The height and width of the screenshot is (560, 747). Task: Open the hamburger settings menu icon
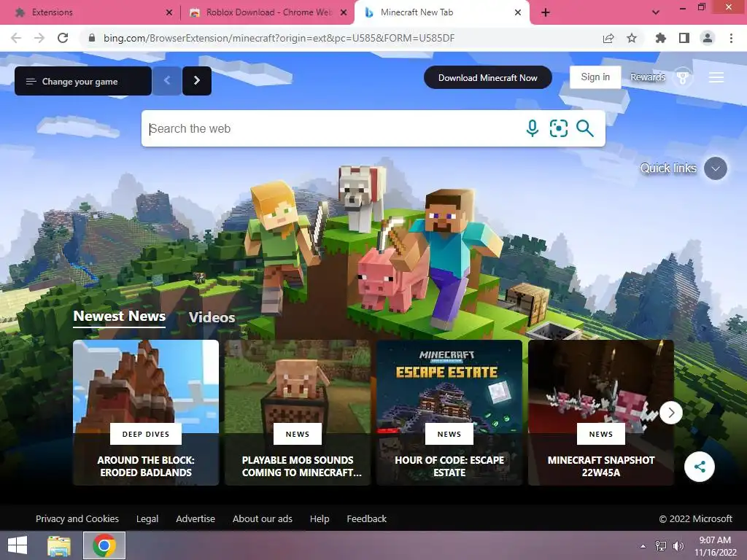point(716,77)
